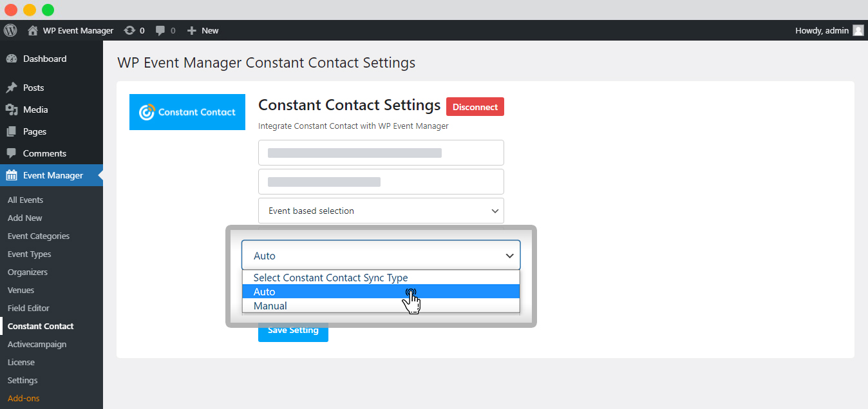Viewport: 868px width, 409px height.
Task: Open Event Categories submenu
Action: (39, 236)
